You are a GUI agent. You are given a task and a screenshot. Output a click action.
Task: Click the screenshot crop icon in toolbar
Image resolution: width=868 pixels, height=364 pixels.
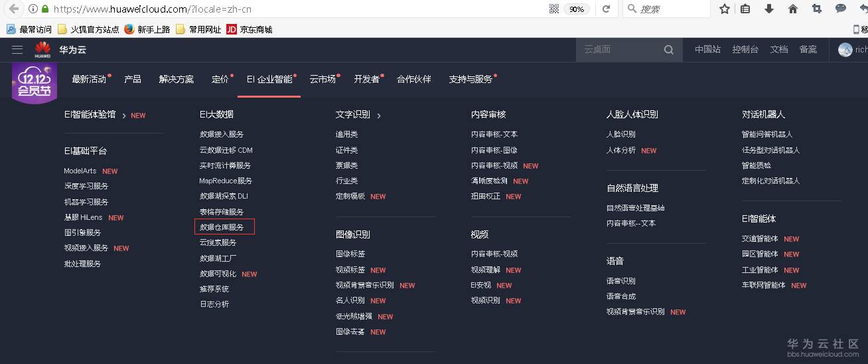816,9
